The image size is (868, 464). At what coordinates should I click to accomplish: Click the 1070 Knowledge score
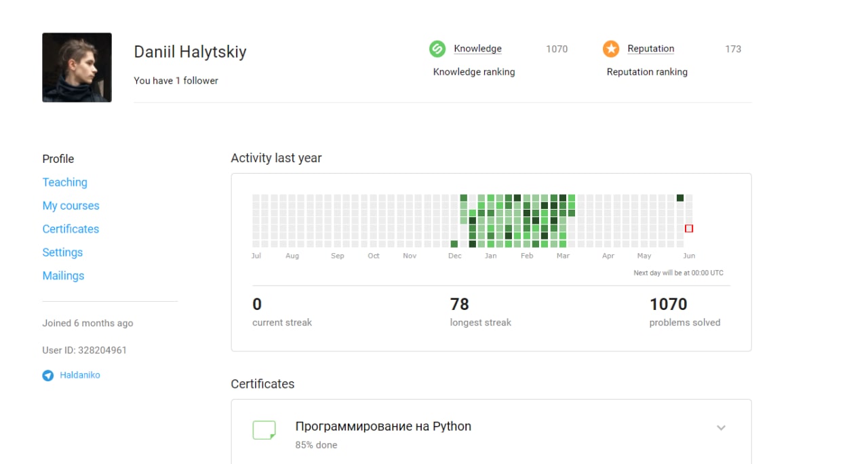point(557,49)
